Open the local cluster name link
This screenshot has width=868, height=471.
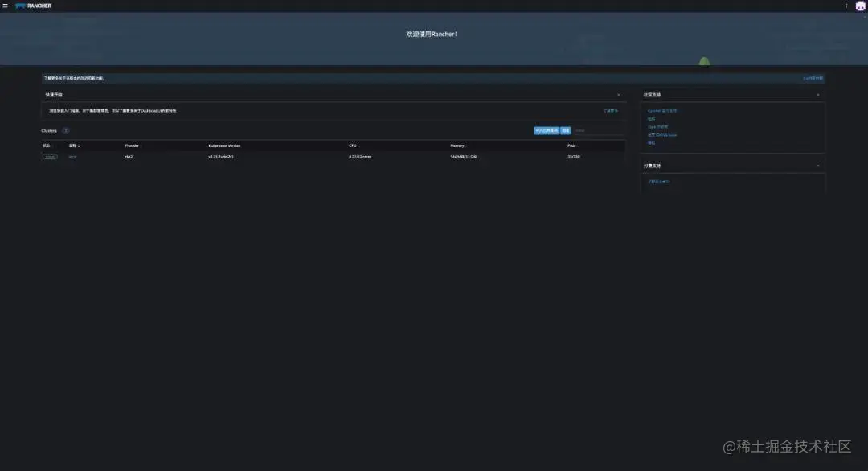click(x=72, y=157)
